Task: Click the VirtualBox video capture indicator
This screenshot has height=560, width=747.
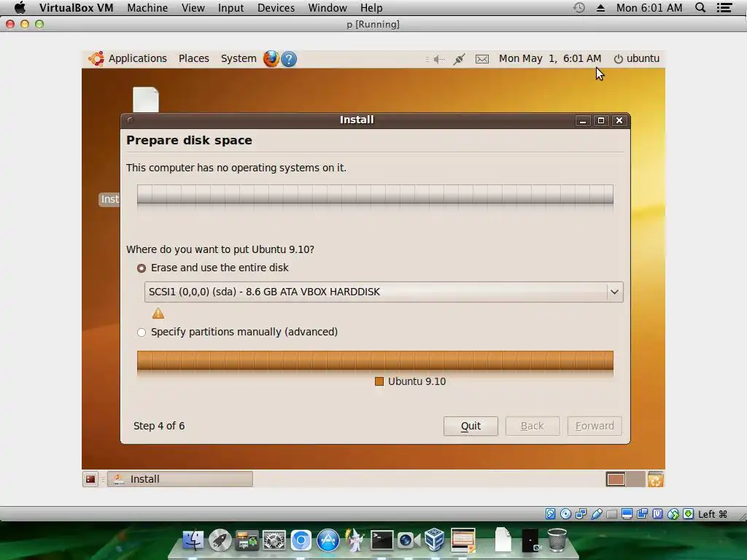Action: 642,514
